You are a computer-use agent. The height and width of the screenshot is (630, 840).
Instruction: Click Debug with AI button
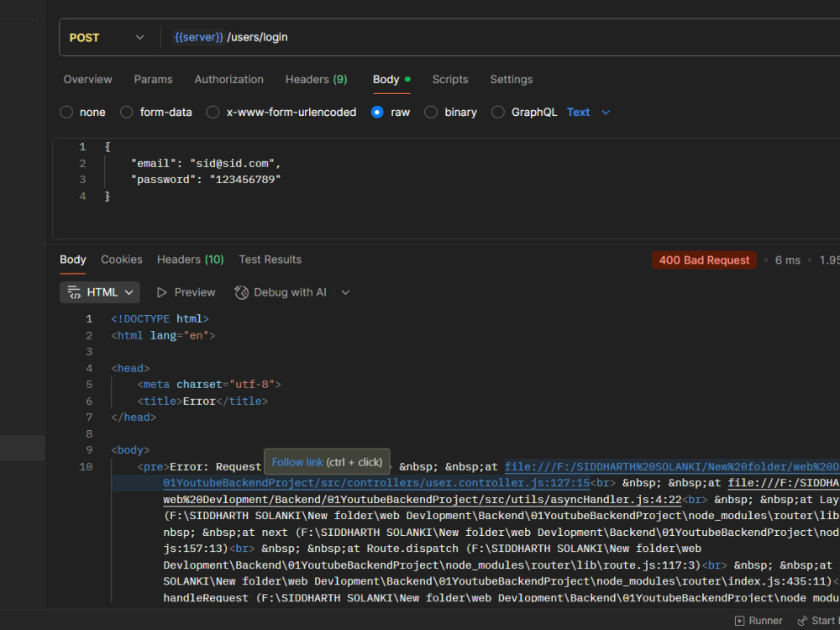(x=281, y=292)
